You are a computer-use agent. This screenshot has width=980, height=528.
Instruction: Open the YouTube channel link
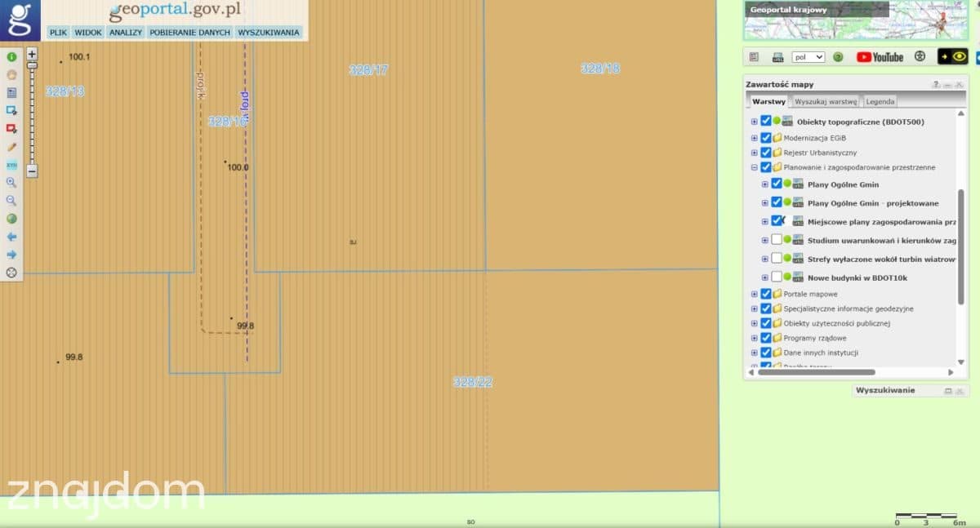point(880,57)
